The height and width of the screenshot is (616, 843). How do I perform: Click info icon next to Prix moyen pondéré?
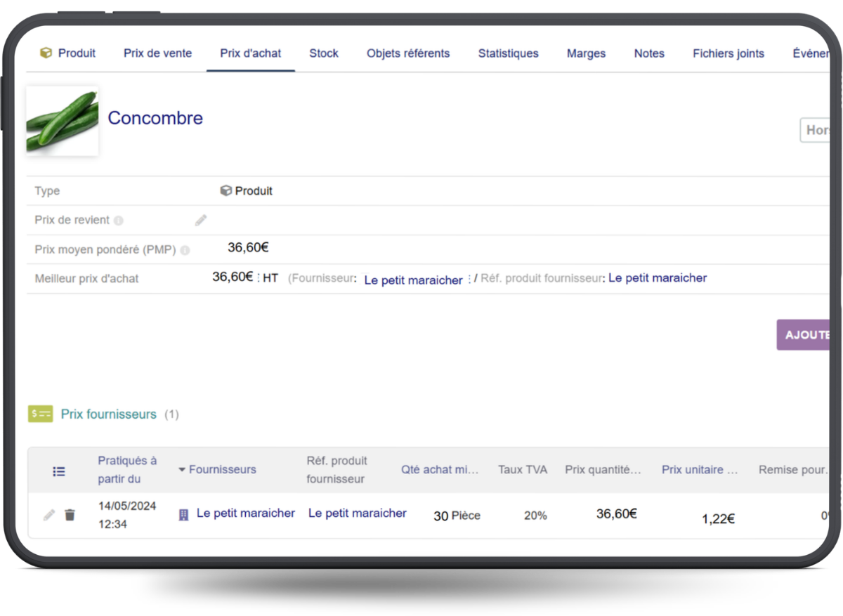[185, 250]
